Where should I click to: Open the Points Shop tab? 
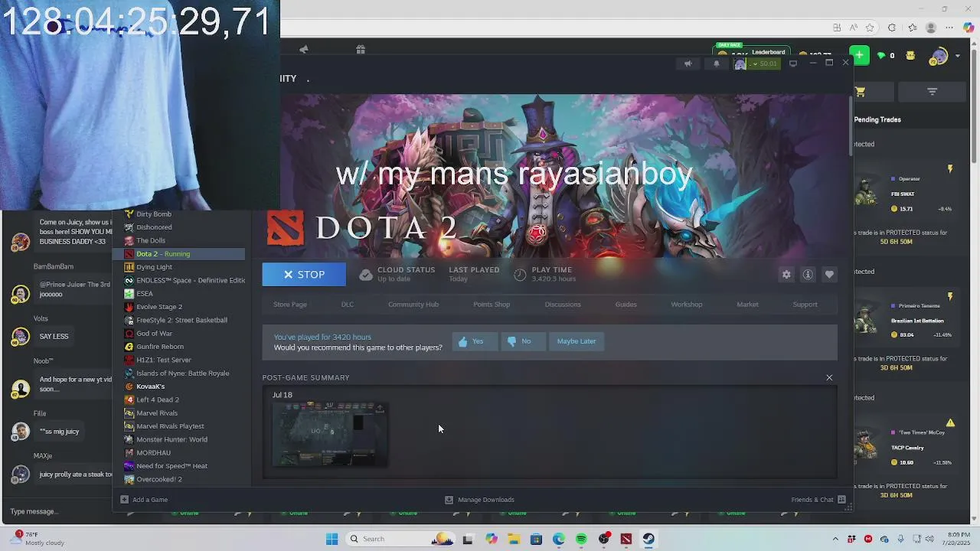point(492,305)
